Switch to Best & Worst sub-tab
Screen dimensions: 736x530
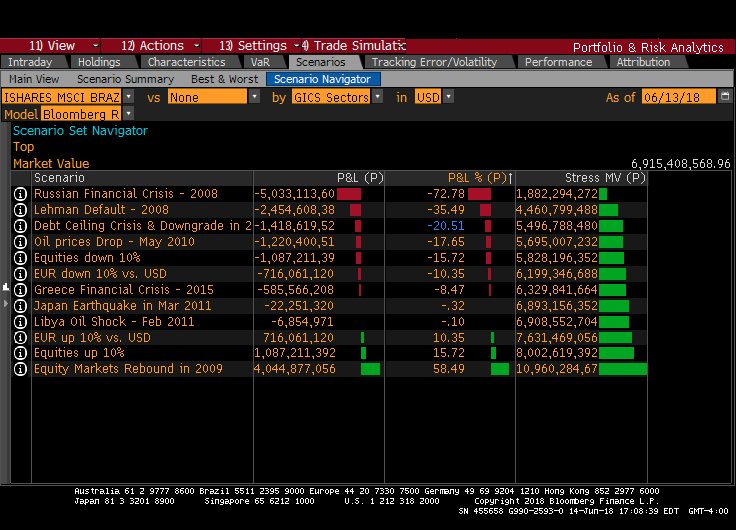pos(225,79)
